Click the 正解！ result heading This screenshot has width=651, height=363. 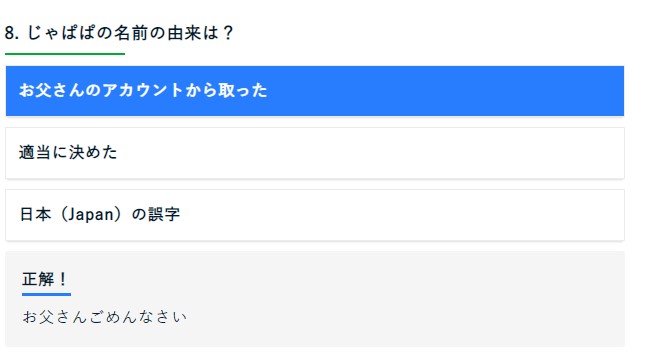(45, 279)
